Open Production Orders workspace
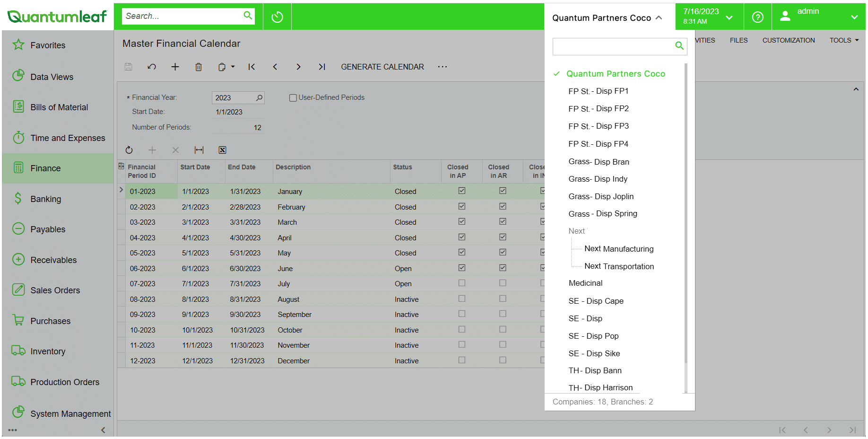 (x=58, y=382)
